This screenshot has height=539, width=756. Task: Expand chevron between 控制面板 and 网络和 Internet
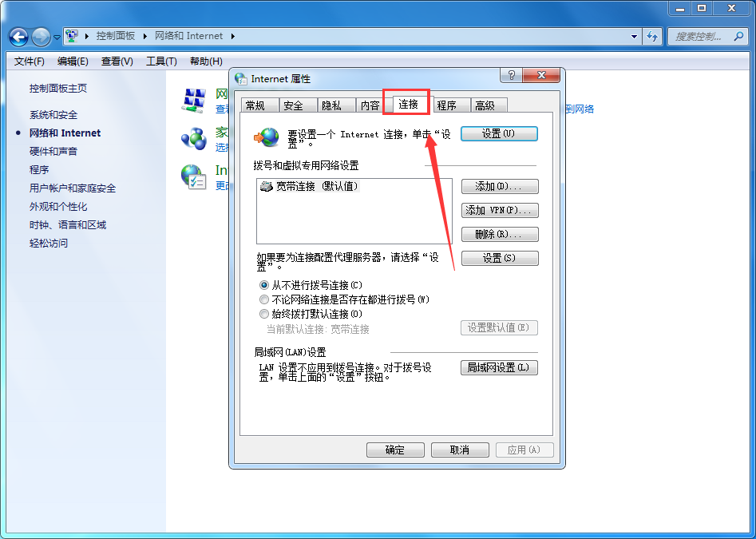pyautogui.click(x=144, y=36)
